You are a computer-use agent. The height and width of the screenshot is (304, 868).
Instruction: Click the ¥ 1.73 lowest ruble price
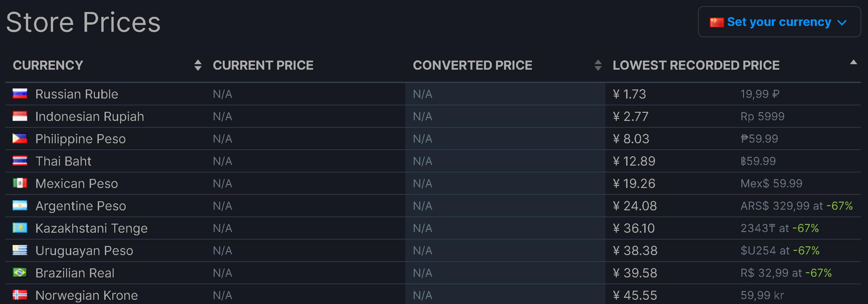(629, 94)
